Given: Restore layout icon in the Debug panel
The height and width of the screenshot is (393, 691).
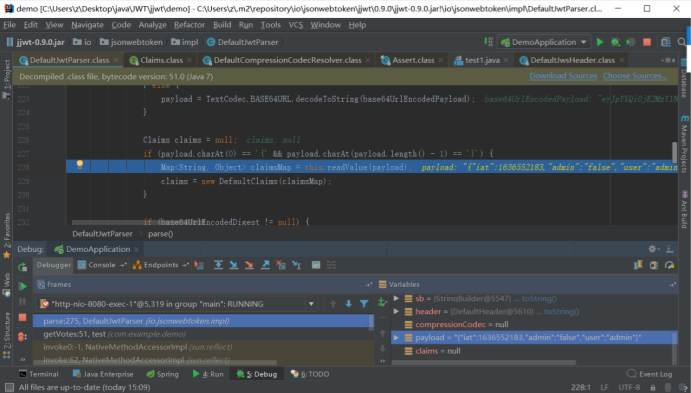Looking at the screenshot, I should pyautogui.click(x=638, y=265).
